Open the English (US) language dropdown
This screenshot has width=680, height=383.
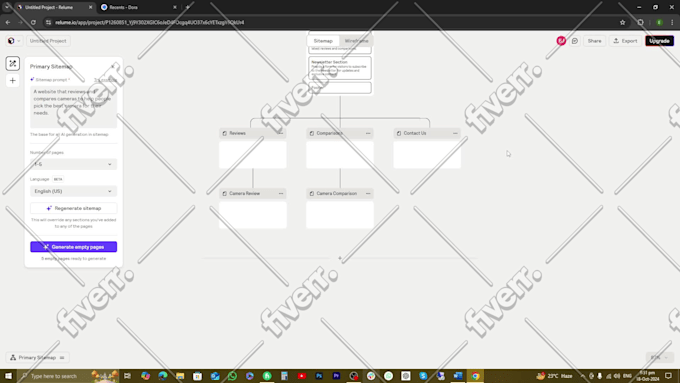[73, 191]
